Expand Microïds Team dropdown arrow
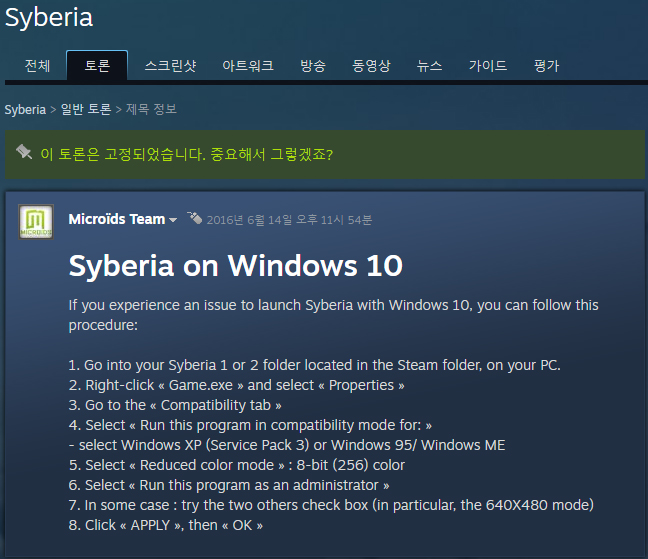The image size is (648, 559). tap(173, 220)
